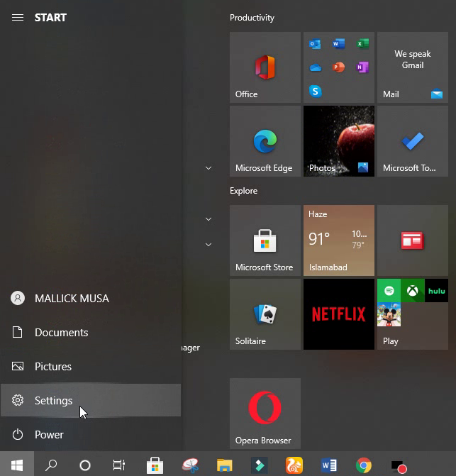Open Xbox in the Play tile
Image resolution: width=456 pixels, height=476 pixels.
[x=413, y=291]
